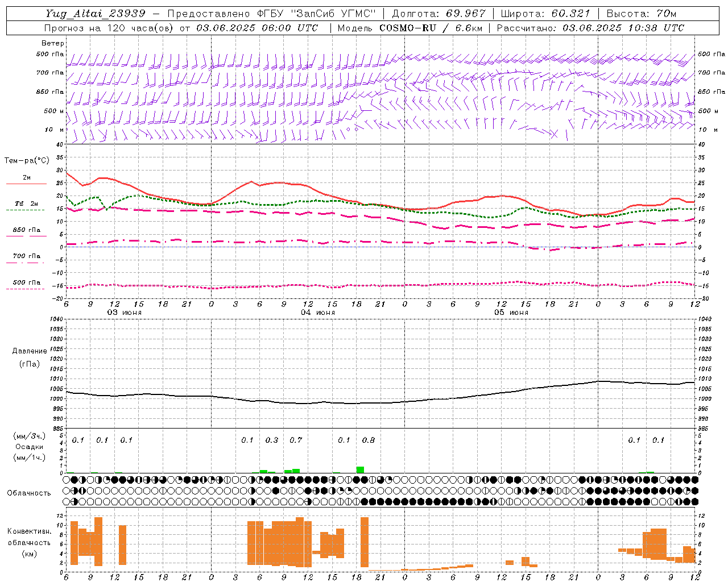This screenshot has height=582, width=728.
Task: Click the calculation time Рассчитано: 03.06.2025 10:38 UTC
Action: click(590, 28)
